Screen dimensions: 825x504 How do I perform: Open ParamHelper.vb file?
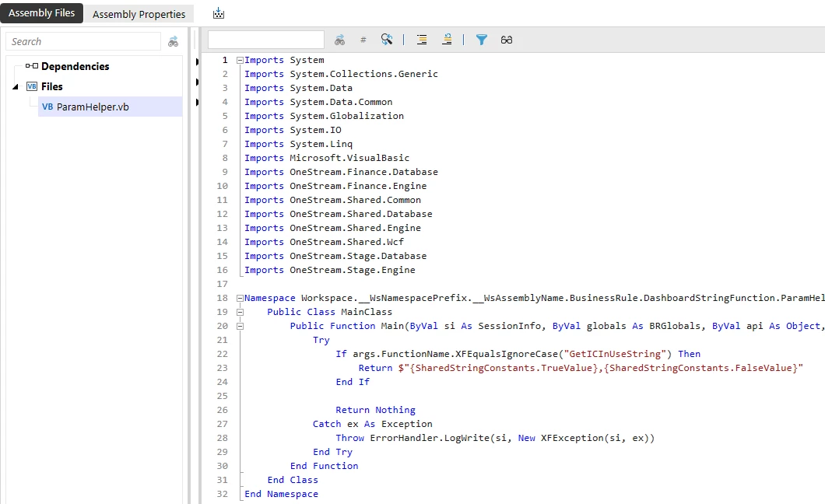93,107
